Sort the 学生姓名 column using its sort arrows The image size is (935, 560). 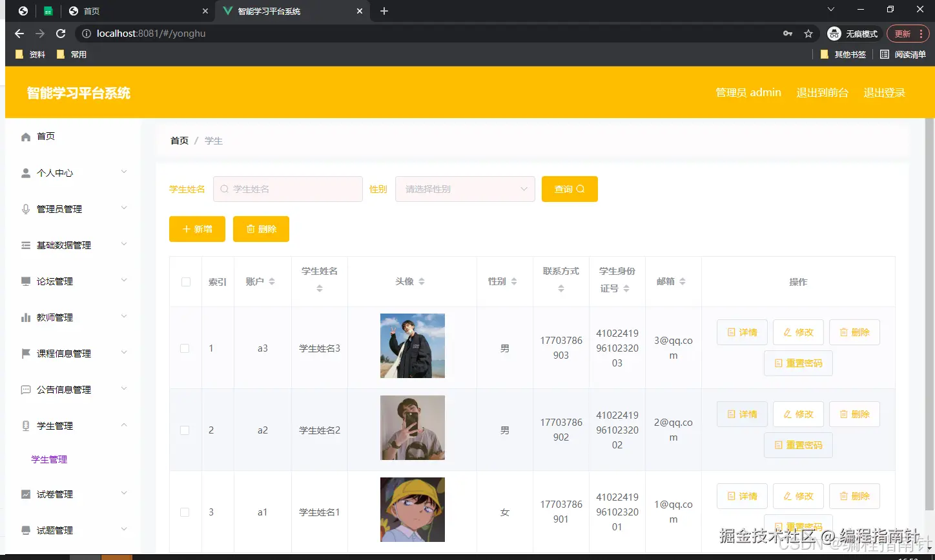319,288
